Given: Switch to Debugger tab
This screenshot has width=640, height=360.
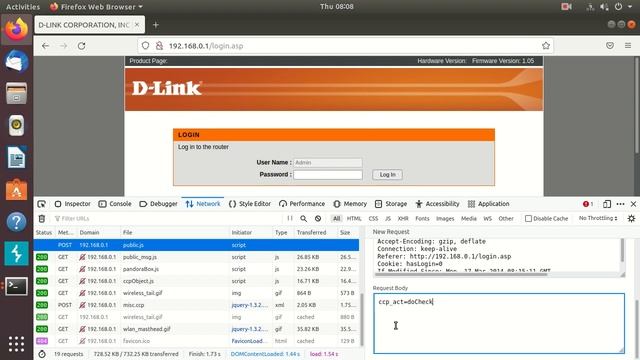Looking at the screenshot, I should 158,204.
